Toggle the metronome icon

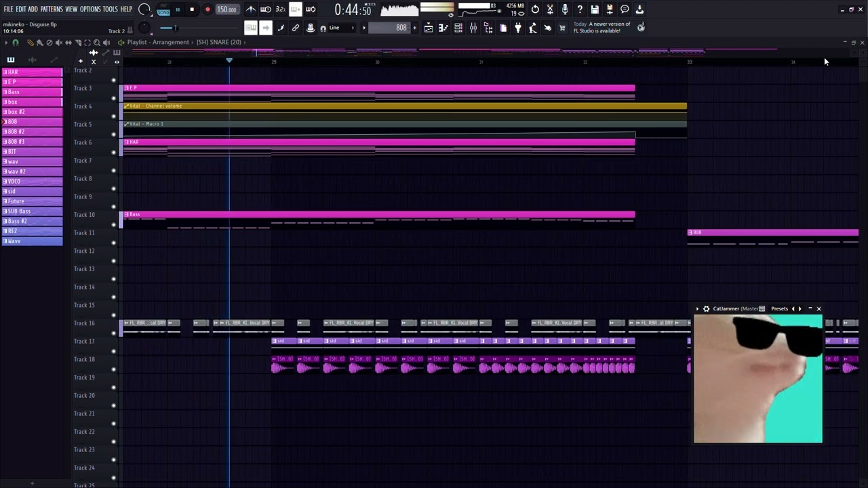(x=251, y=9)
